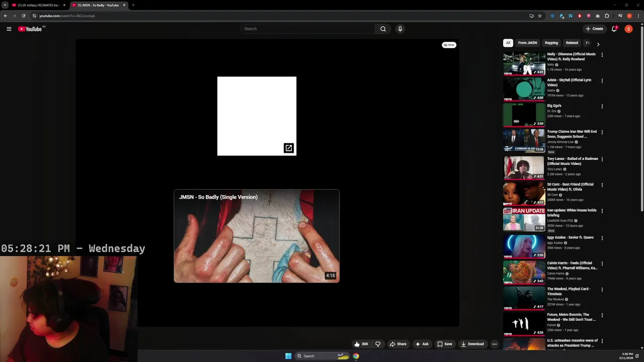Open the taskbar notification icon

pyautogui.click(x=637, y=356)
